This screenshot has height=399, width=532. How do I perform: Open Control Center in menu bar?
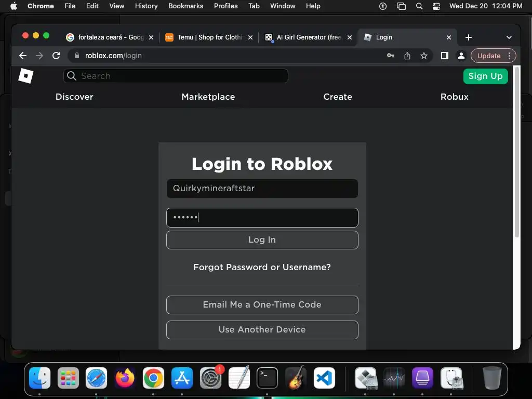coord(436,6)
